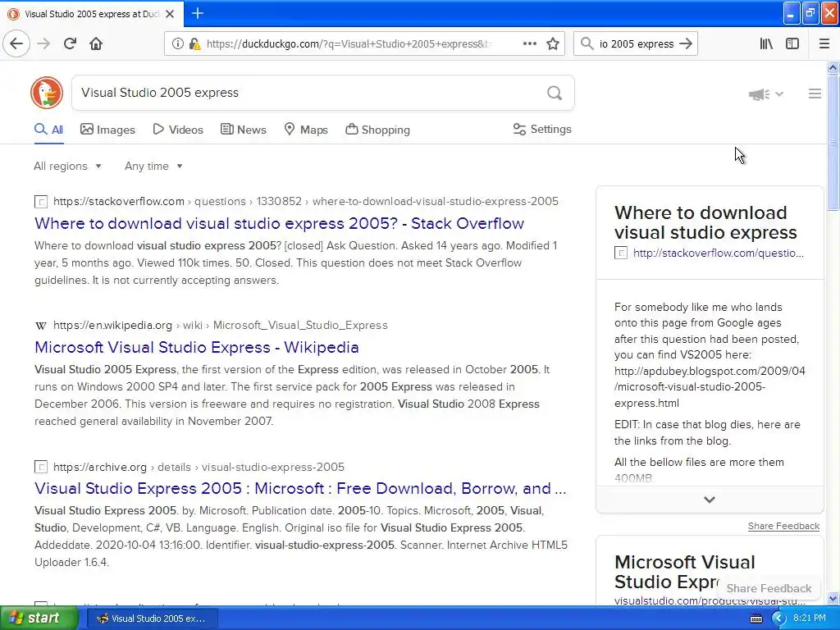Switch to the Videos tab
Screen dimensions: 840x630
tap(178, 130)
